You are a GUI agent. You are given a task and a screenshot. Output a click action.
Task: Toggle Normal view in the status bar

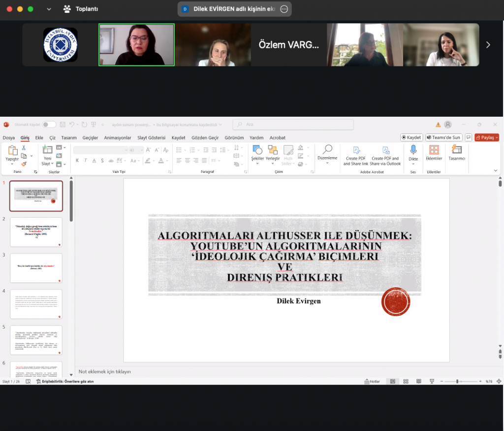point(392,381)
